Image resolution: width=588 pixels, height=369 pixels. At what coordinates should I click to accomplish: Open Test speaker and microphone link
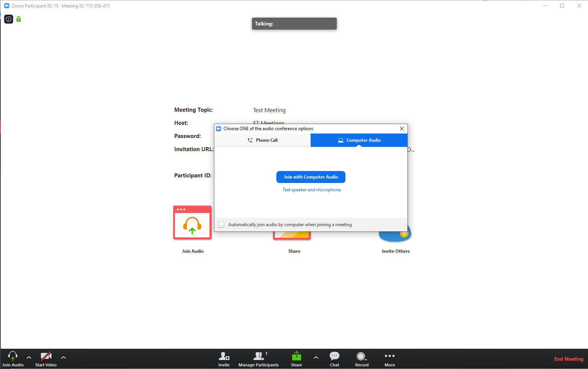coord(312,190)
